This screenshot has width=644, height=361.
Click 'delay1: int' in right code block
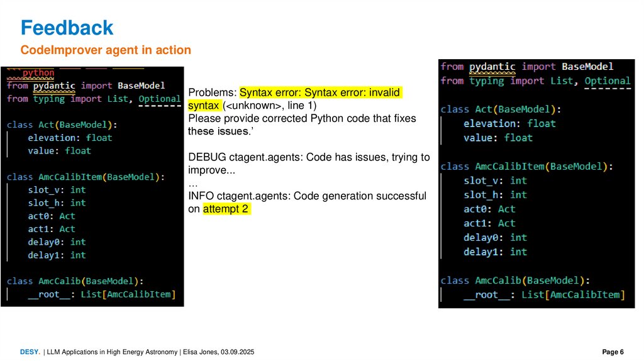[495, 252]
